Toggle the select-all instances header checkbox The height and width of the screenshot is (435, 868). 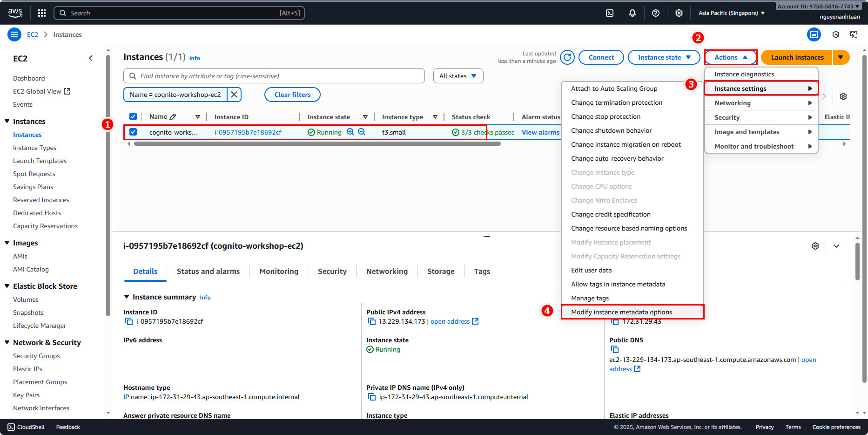pos(133,116)
